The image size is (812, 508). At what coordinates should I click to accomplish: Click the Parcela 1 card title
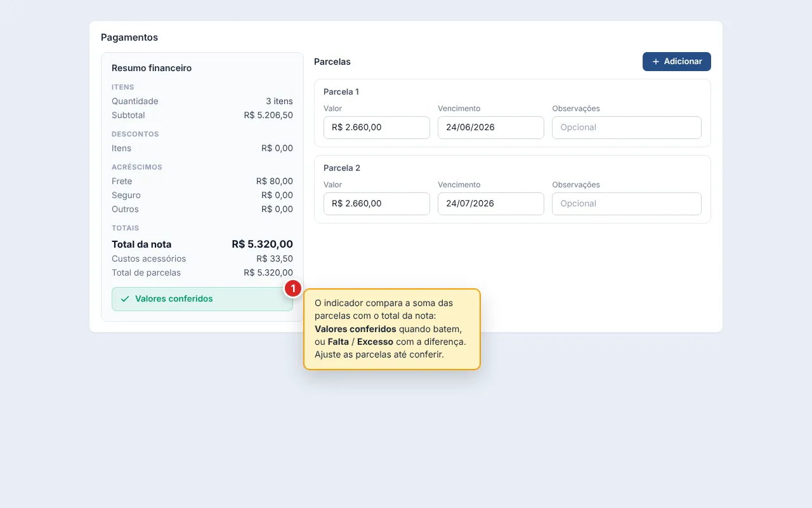(x=341, y=92)
